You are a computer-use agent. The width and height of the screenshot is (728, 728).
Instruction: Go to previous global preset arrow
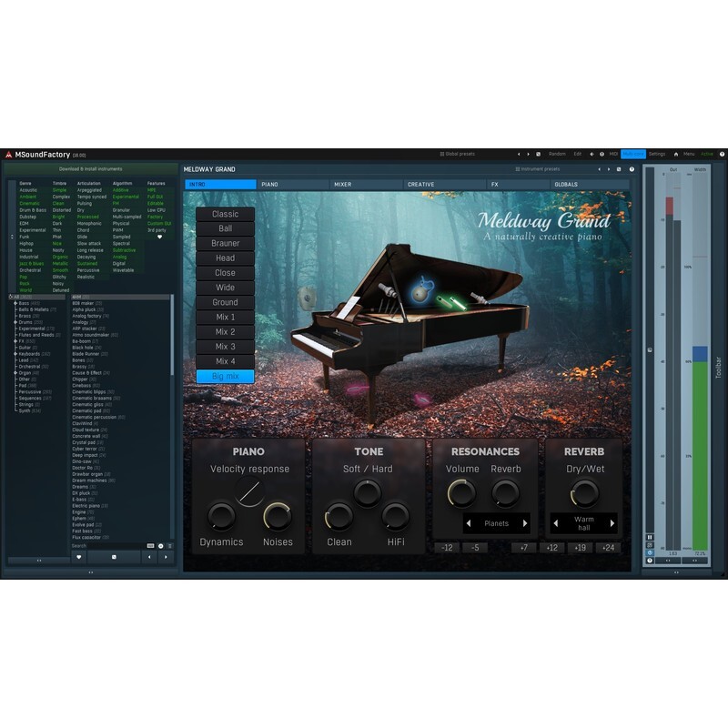point(519,154)
